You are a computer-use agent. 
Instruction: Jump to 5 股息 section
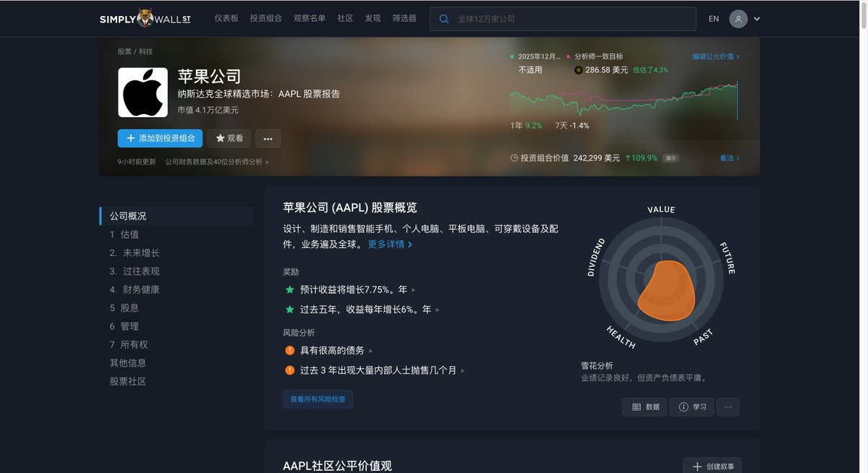[x=124, y=308]
